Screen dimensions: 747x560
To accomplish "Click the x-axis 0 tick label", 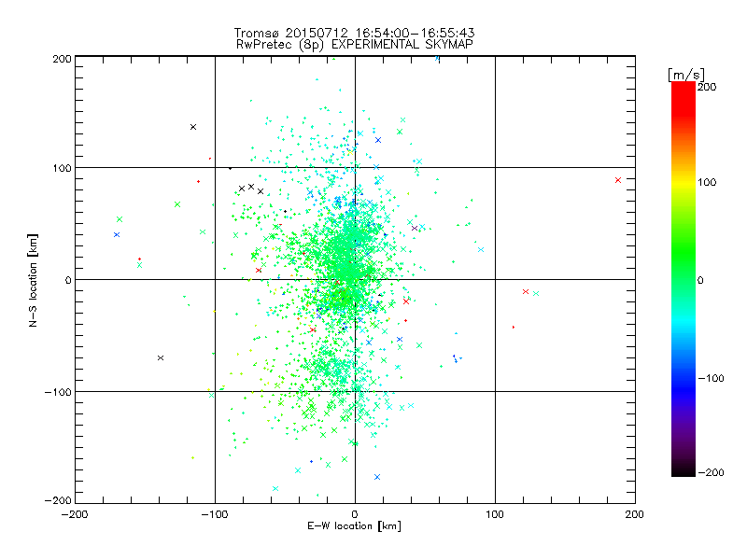I will (x=355, y=514).
